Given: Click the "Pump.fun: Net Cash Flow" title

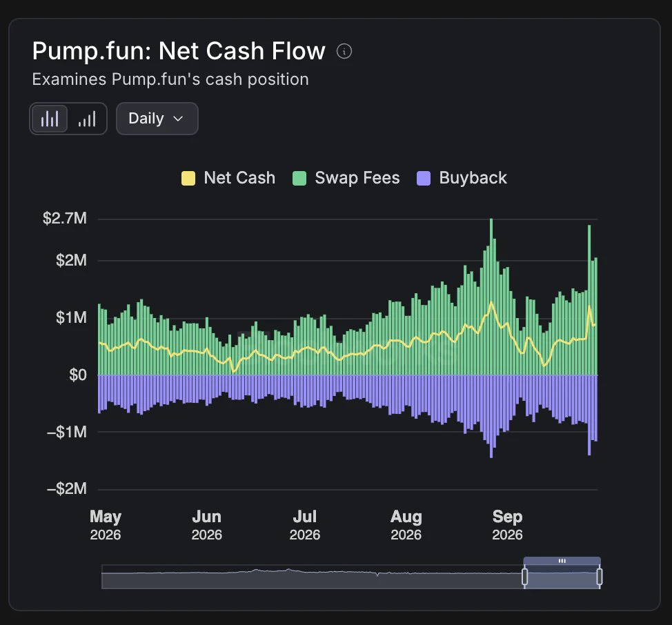Looking at the screenshot, I should pos(179,51).
